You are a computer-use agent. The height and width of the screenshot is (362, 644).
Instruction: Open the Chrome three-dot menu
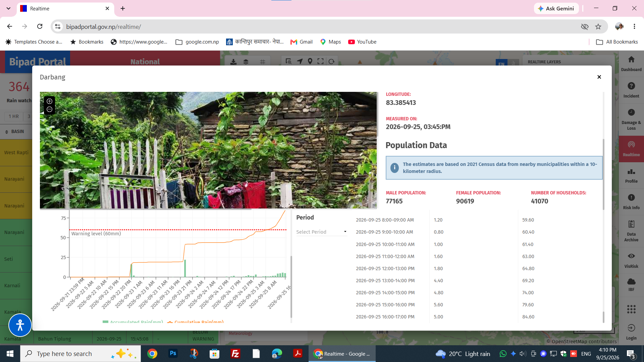pos(634,26)
